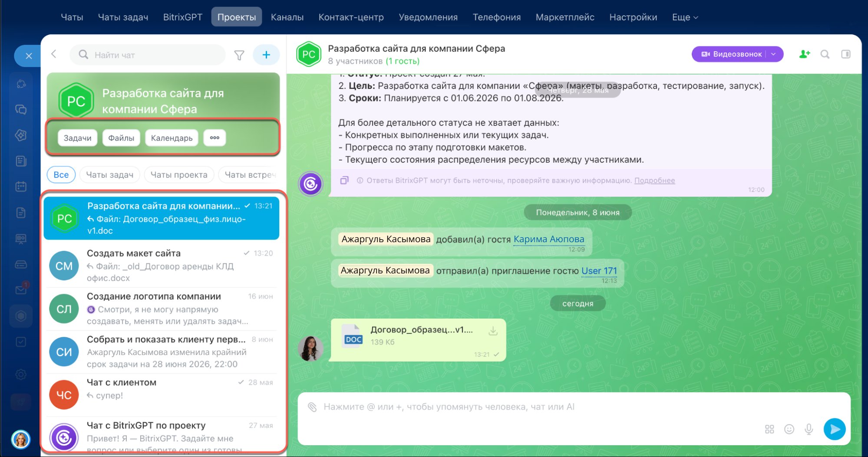
Task: Open the Уведомления tab
Action: (428, 17)
